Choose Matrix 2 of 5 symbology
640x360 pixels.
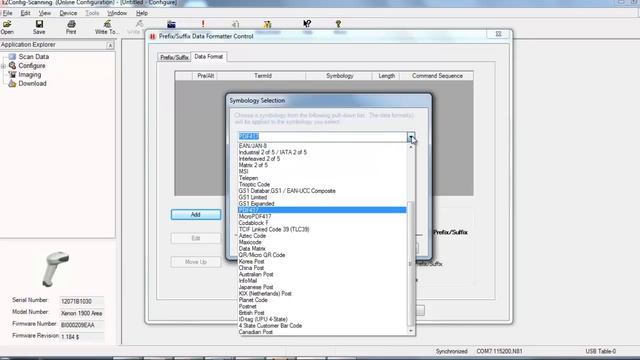[x=322, y=165]
